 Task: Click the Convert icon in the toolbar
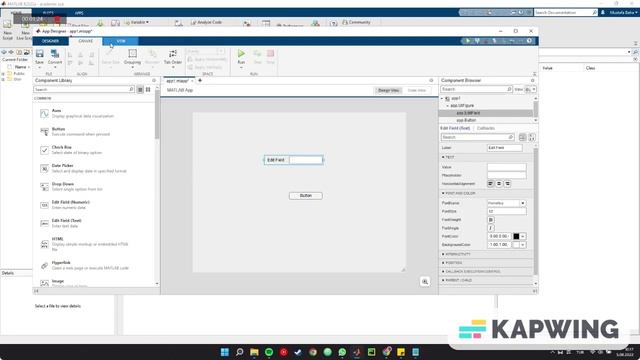coord(55,53)
